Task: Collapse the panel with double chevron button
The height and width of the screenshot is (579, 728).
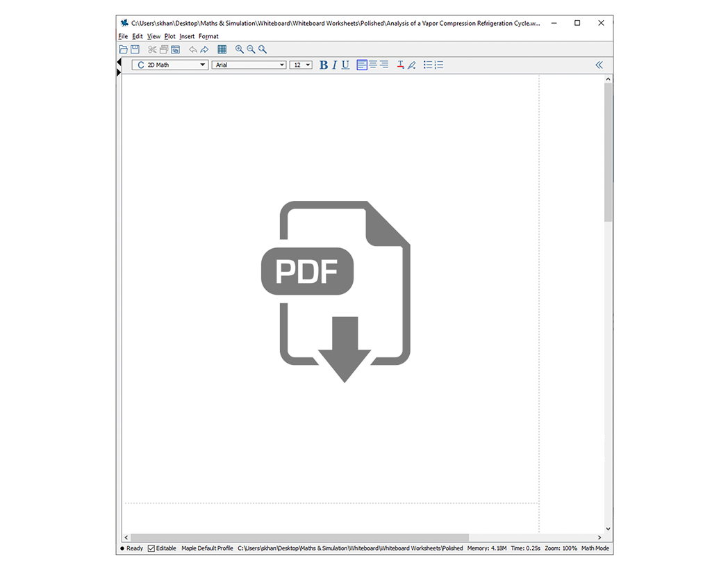Action: [x=599, y=65]
